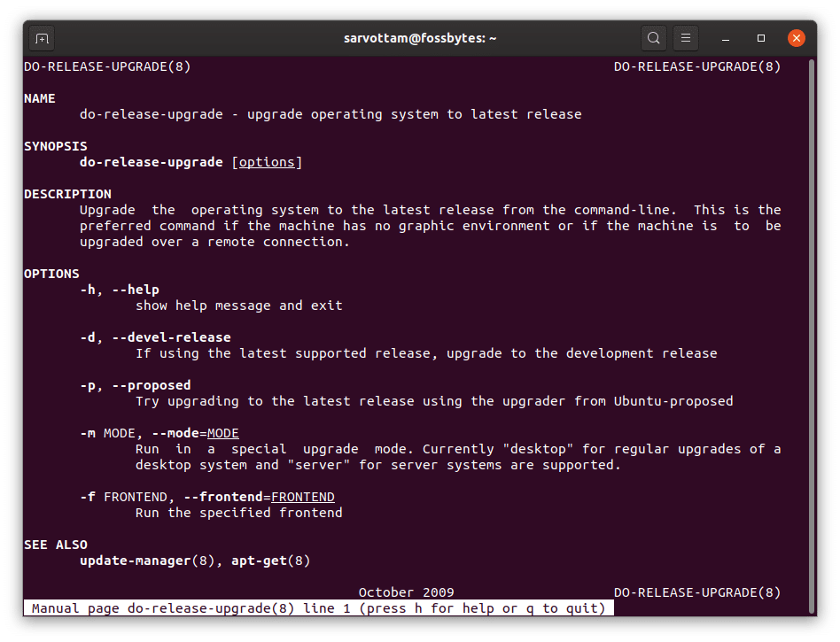Screen dimensions: 840x642
Task: Open a new terminal tab
Action: 43,38
